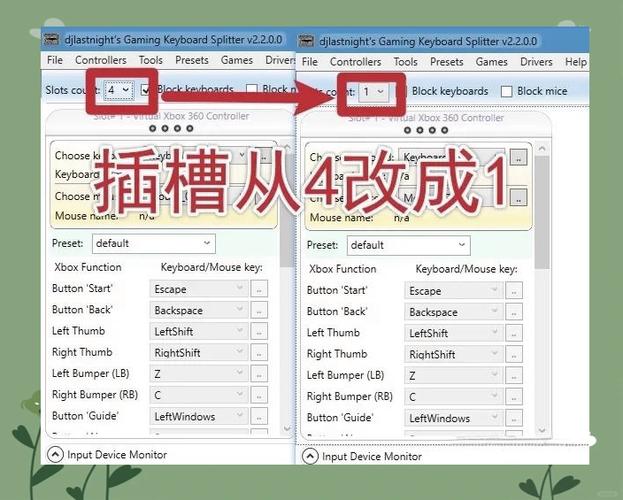Click 'Mouse name:' label in right window

pos(341,218)
